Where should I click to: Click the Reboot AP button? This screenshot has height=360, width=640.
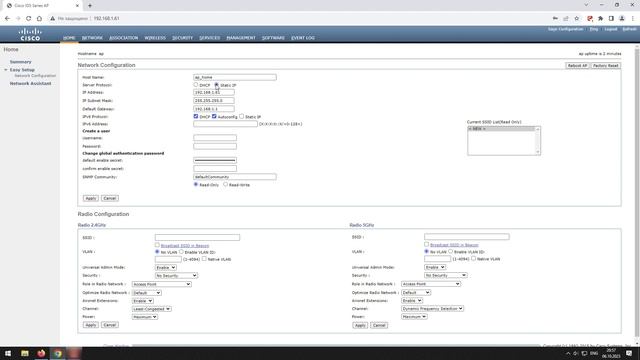click(577, 65)
